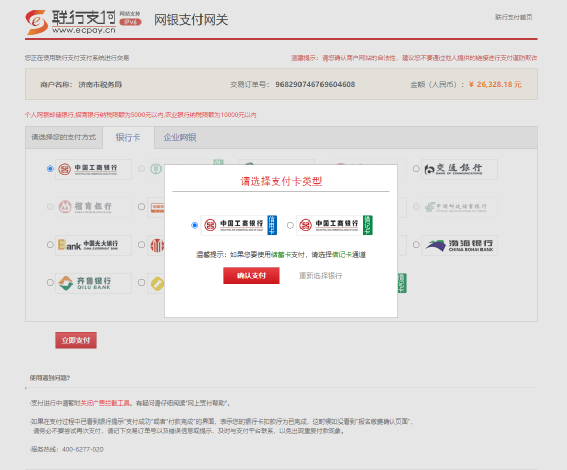This screenshot has width=567, height=470.
Task: Select the 齐鲁银行 radio button
Action: click(x=50, y=282)
